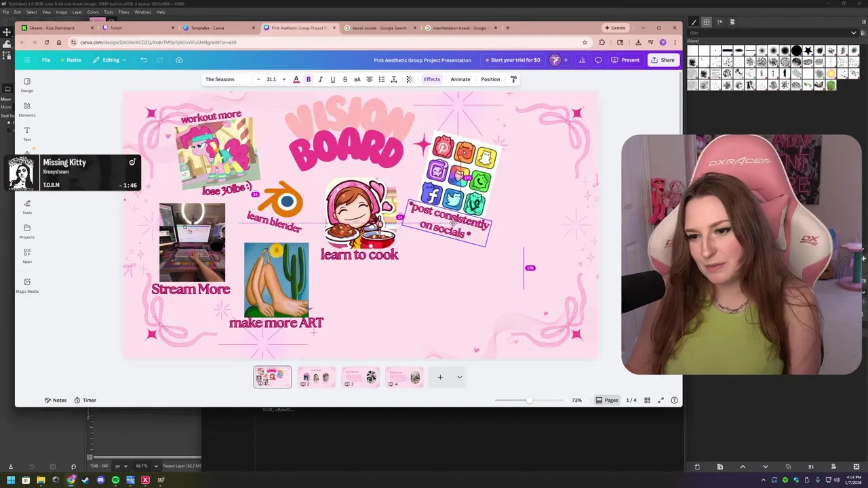Open the grid view of pages
Image resolution: width=868 pixels, height=488 pixels.
[647, 400]
